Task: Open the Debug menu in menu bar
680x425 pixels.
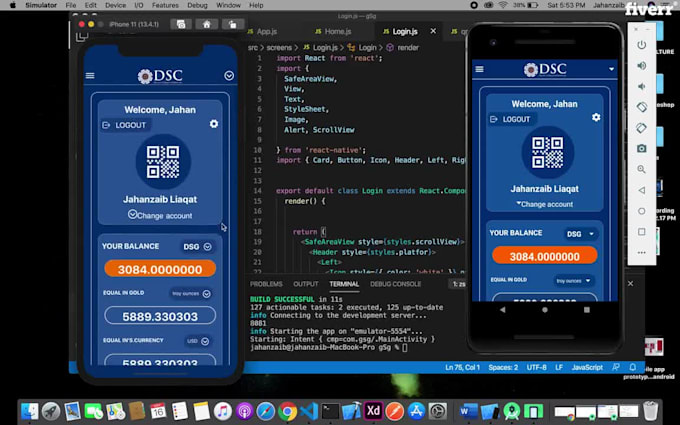Action: point(197,5)
